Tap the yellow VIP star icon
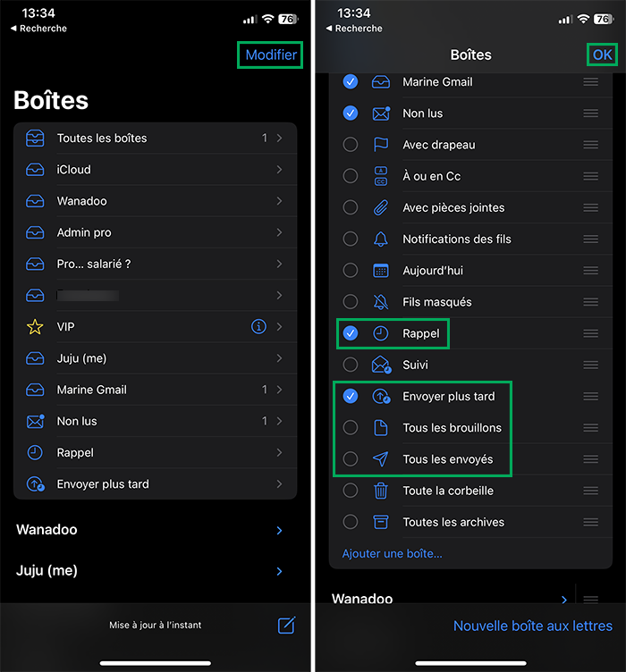This screenshot has height=672, width=626. click(x=35, y=327)
